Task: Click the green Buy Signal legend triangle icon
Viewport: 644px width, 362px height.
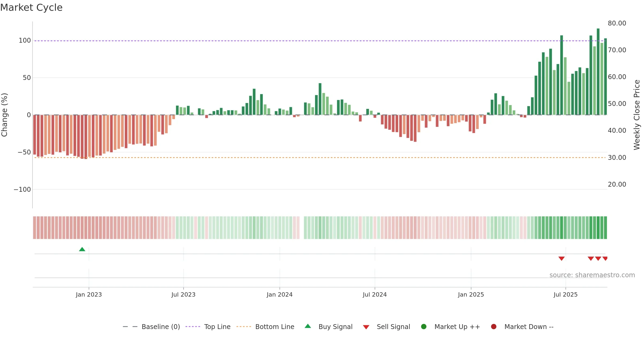Action: (308, 326)
